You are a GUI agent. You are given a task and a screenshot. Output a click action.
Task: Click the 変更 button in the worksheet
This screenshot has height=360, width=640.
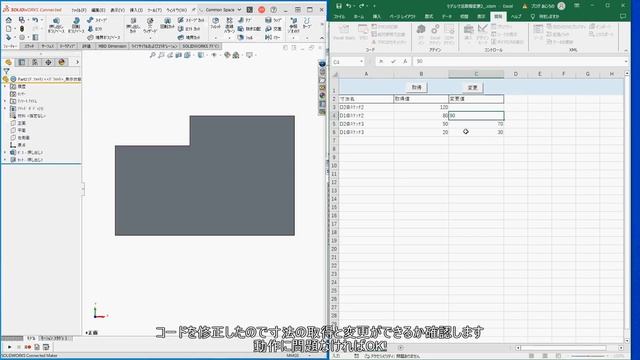coord(472,87)
